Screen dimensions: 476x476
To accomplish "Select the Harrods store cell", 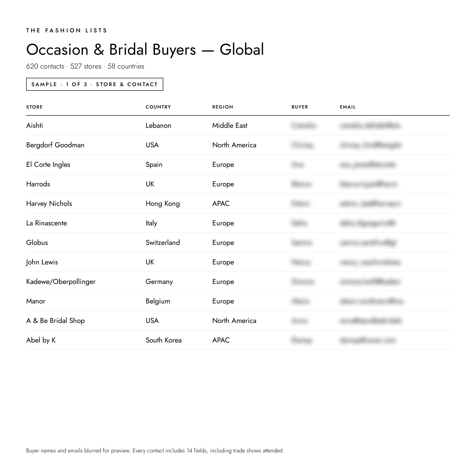I will click(x=38, y=184).
